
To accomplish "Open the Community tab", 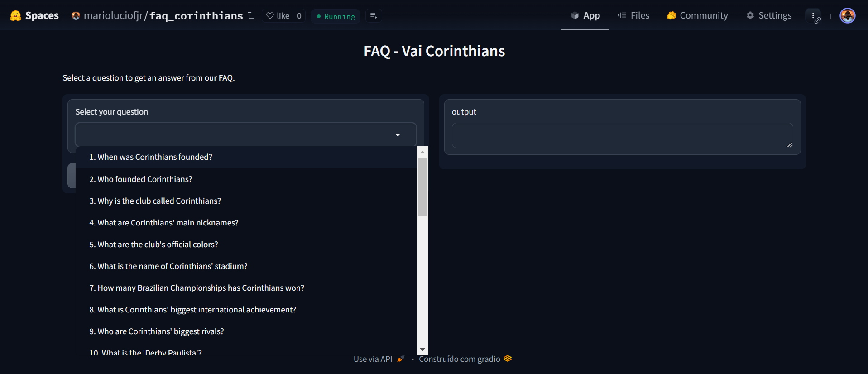I will point(697,16).
